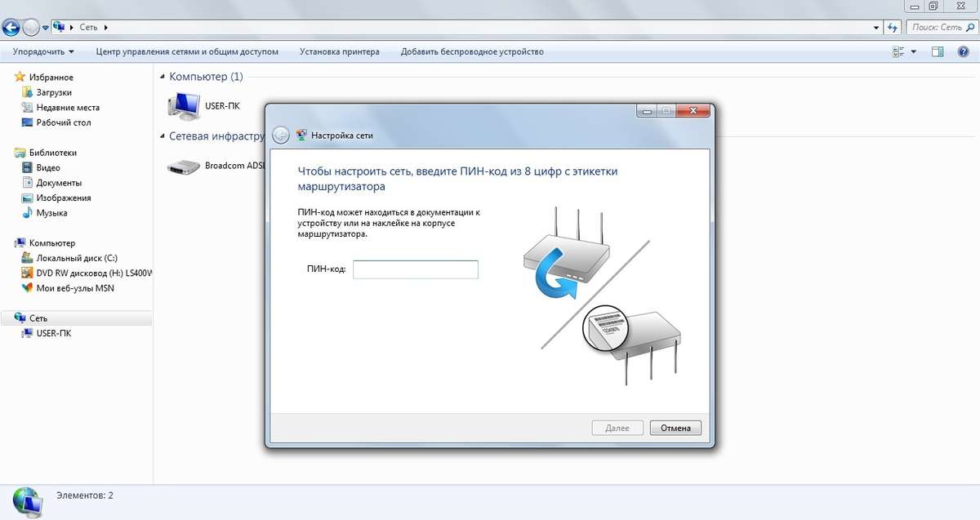This screenshot has height=520, width=980.
Task: Click the back arrow in the wizard dialog
Action: pyautogui.click(x=281, y=136)
